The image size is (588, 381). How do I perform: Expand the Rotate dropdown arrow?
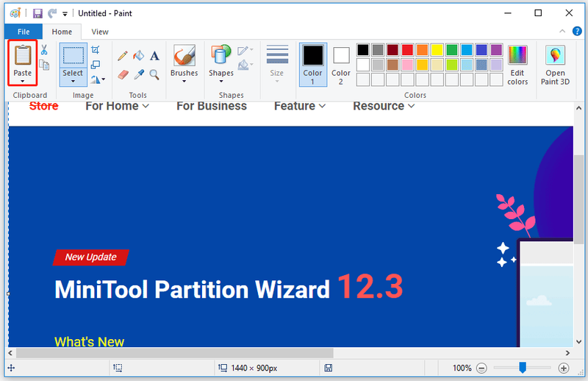pos(104,79)
